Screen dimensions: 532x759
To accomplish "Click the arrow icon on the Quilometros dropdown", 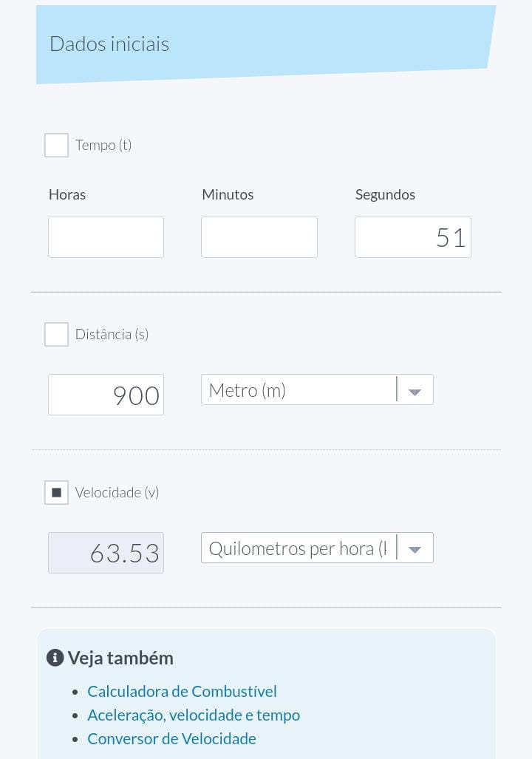I will coord(415,549).
